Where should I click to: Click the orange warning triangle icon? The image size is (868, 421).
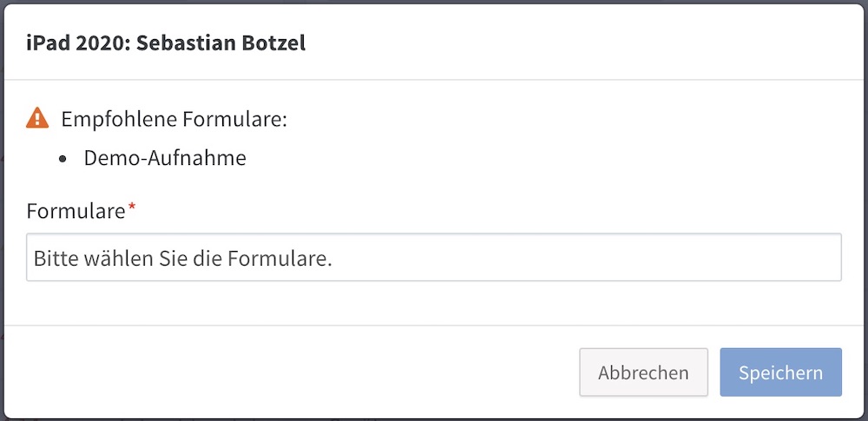click(37, 118)
